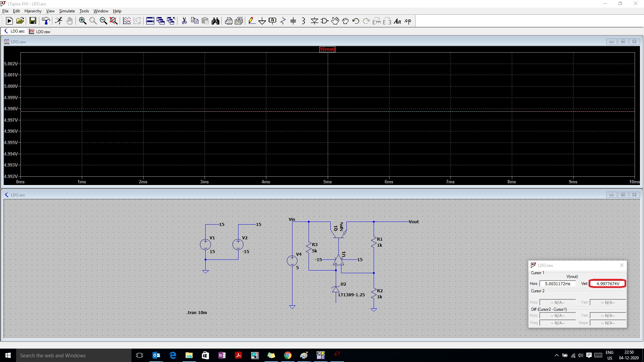Click the LT1389-1.25 component label
Image resolution: width=644 pixels, height=362 pixels.
[x=352, y=295]
